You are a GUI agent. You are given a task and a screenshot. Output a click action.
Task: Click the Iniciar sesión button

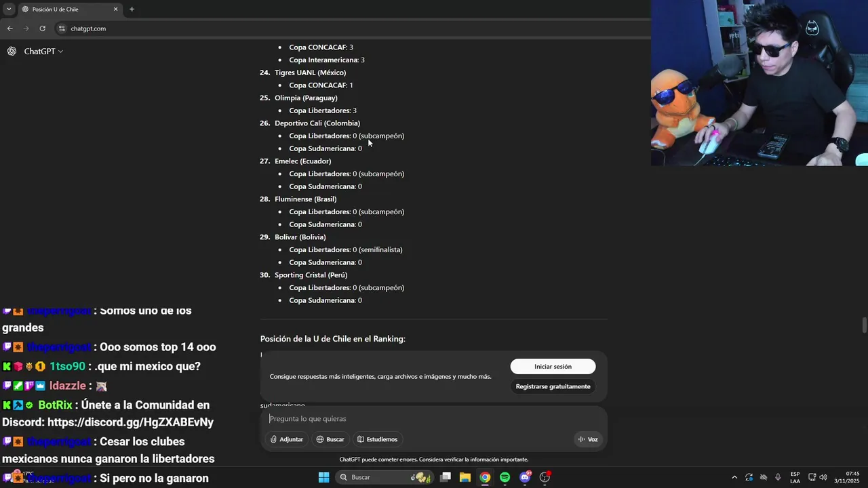click(x=553, y=366)
